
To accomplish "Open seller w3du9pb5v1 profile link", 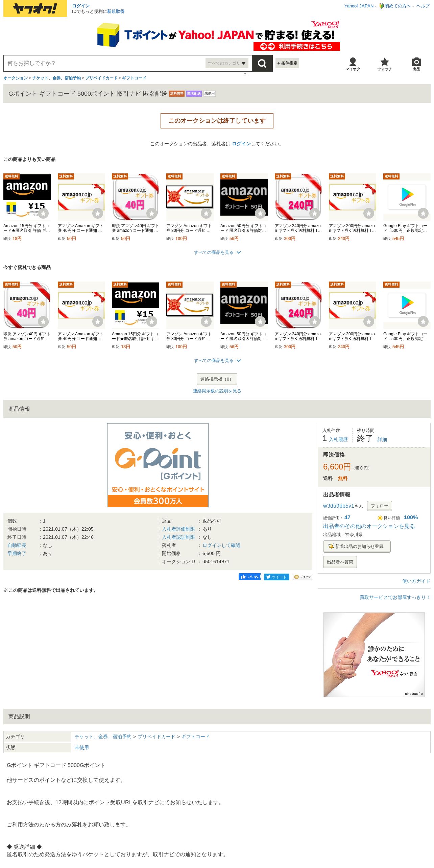I will pos(339,506).
